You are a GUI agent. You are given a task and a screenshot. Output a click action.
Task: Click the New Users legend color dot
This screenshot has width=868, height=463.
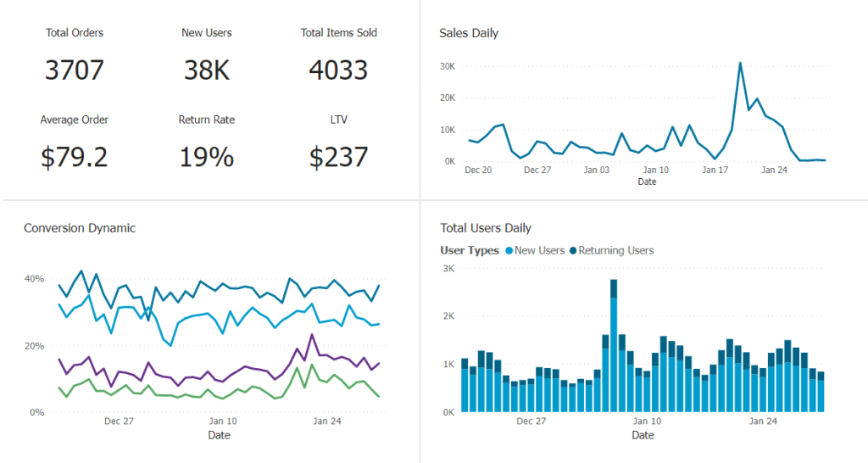click(509, 251)
